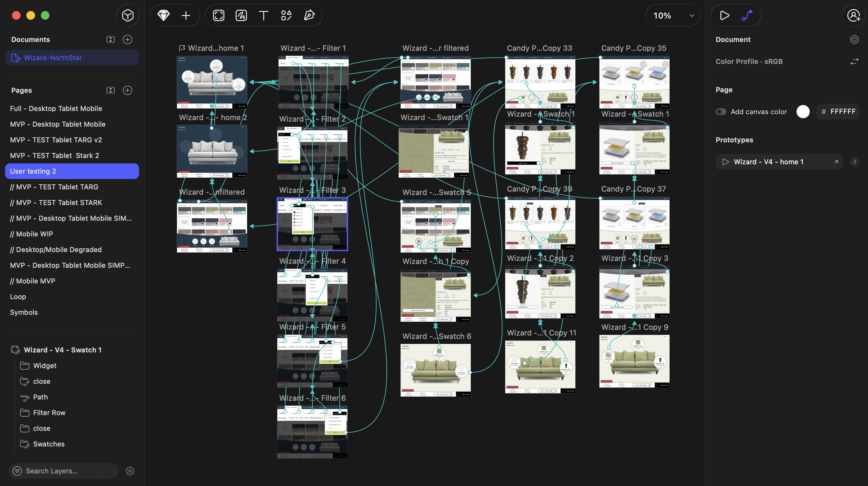Select the Wizard…home 1 artboard thumbnail
This screenshot has width=868, height=486.
point(212,82)
